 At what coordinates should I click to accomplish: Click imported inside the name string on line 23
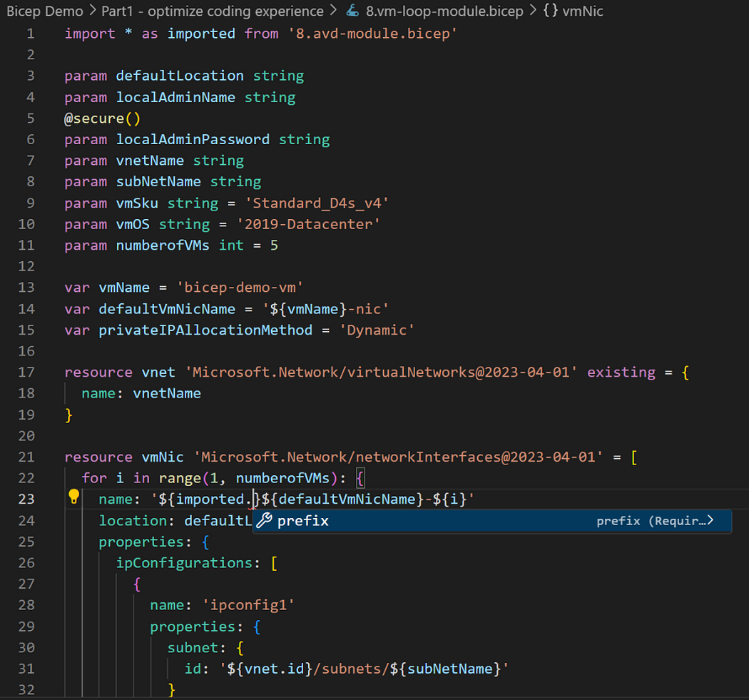pos(210,499)
